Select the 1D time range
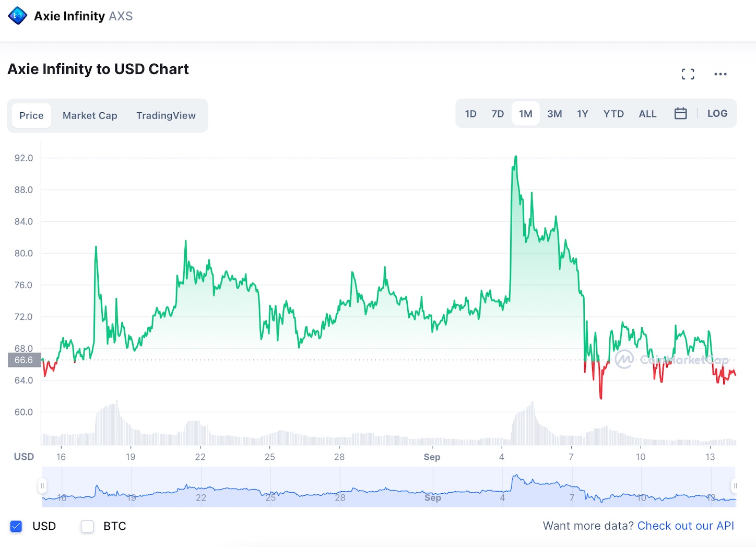Viewport: 756px width, 547px height. pyautogui.click(x=470, y=114)
